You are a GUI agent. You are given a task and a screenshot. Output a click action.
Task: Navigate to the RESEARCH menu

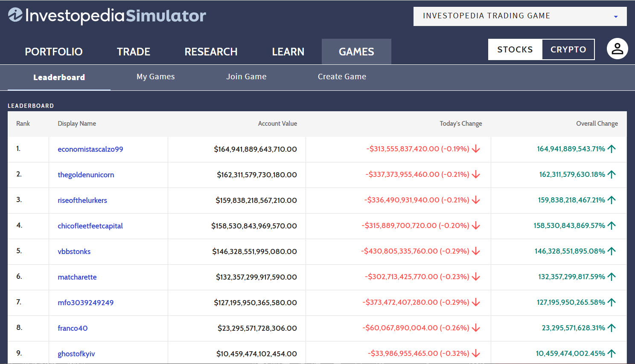coord(211,51)
